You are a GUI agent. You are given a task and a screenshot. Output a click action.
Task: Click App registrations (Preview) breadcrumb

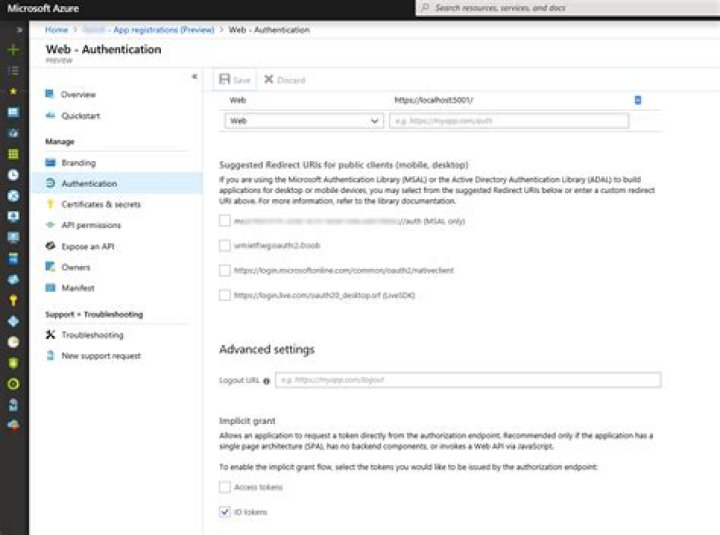click(x=163, y=30)
